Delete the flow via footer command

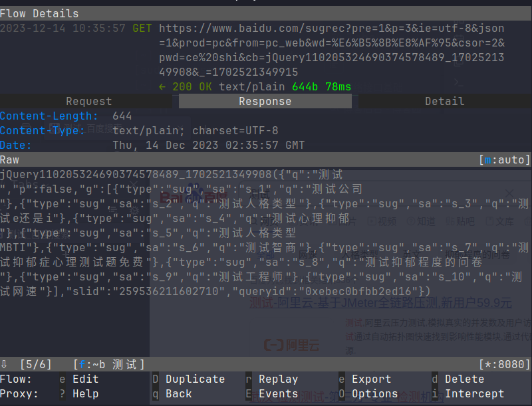(x=464, y=379)
